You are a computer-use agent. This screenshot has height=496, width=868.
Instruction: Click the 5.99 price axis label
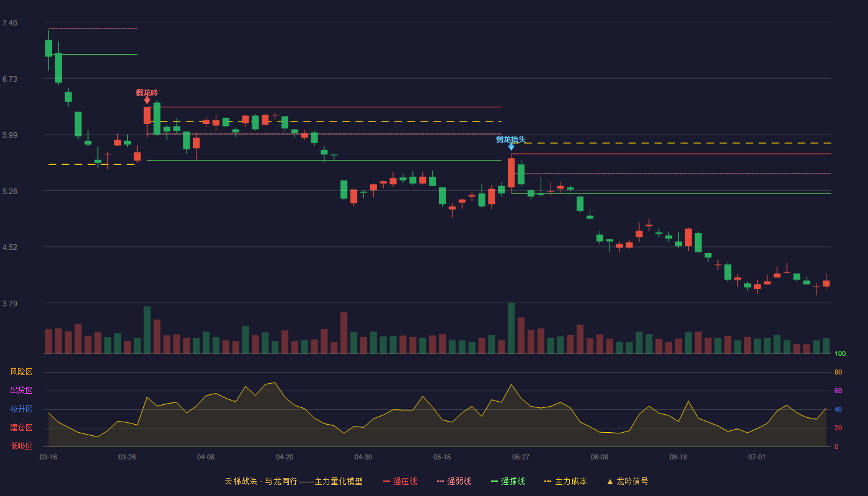pyautogui.click(x=9, y=135)
